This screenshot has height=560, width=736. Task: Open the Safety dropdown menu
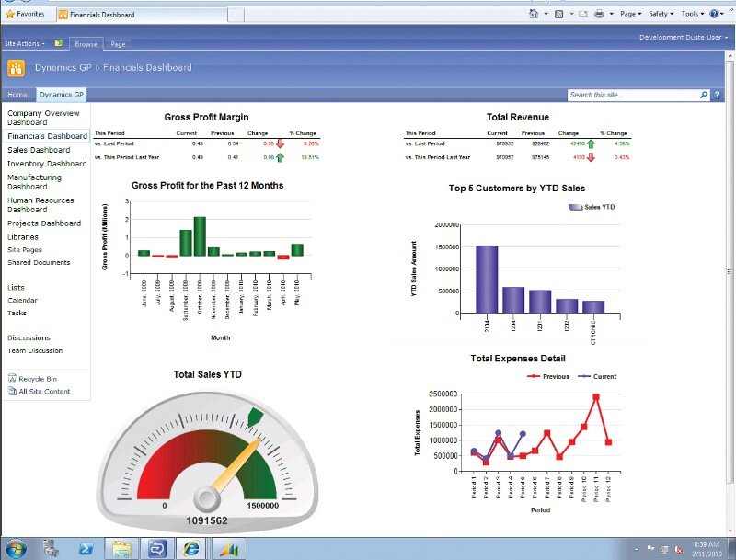(661, 15)
